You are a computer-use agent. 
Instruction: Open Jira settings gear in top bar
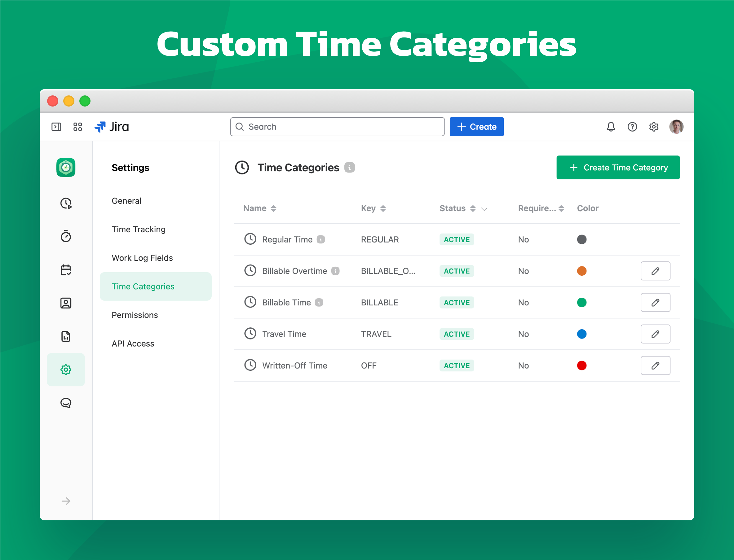pyautogui.click(x=654, y=127)
